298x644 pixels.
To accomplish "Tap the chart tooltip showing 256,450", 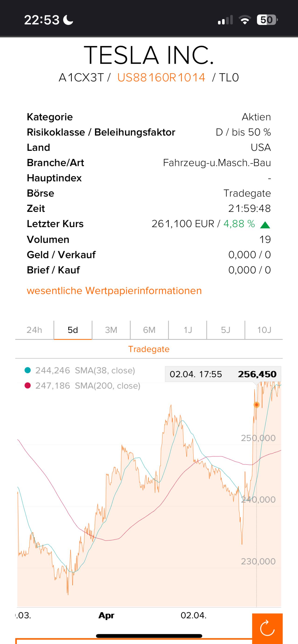I will tap(223, 374).
